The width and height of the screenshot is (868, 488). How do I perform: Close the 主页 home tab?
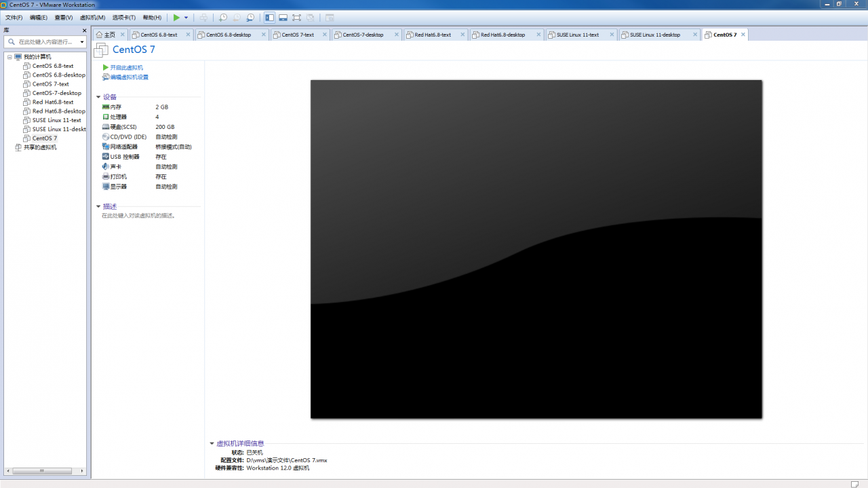122,35
